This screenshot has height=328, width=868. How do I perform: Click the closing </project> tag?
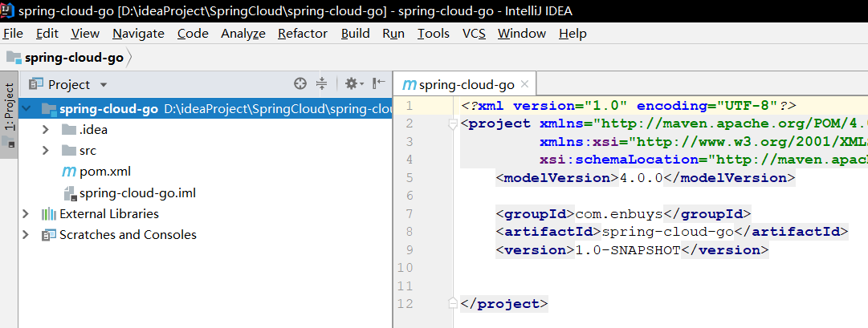[x=503, y=304]
